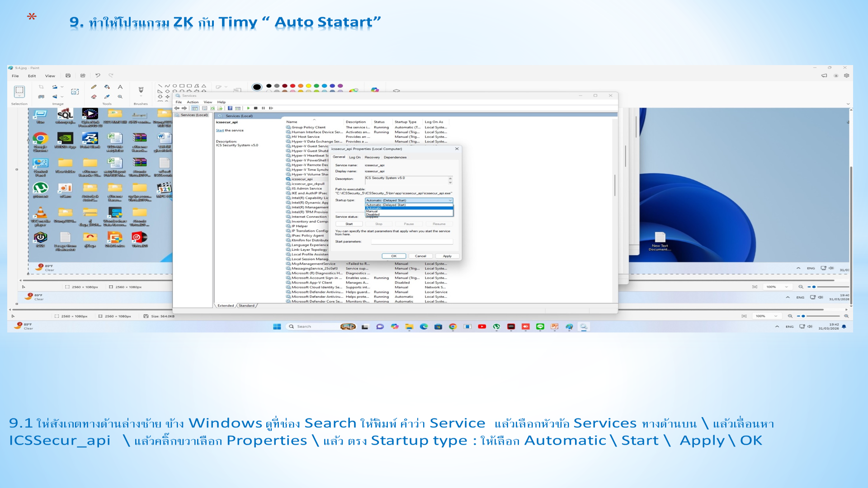
Task: Click the Selection tool in Paint
Action: click(x=19, y=91)
